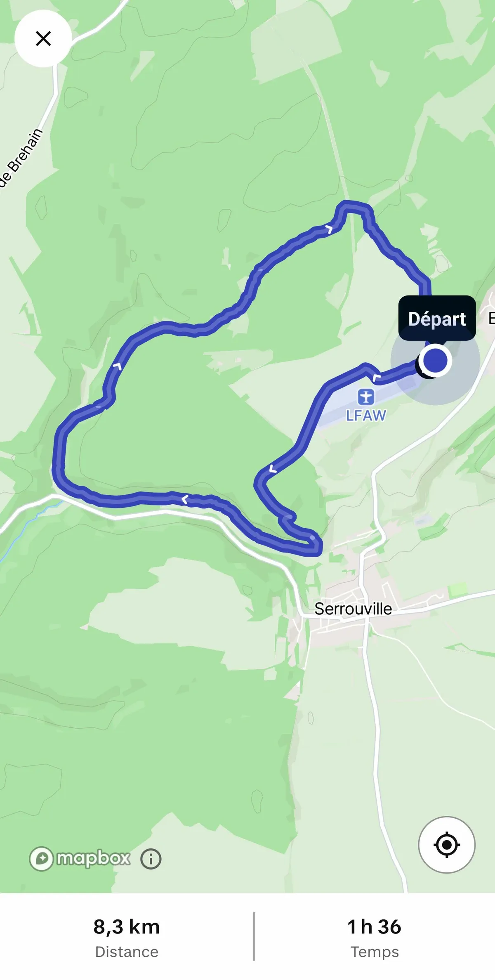
Task: Tap route arrow on western curve
Action: coord(118,366)
